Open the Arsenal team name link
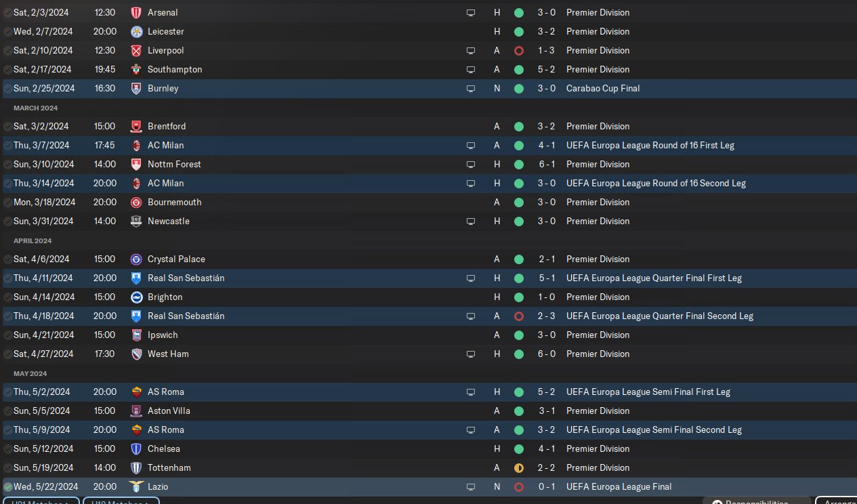 click(x=163, y=12)
